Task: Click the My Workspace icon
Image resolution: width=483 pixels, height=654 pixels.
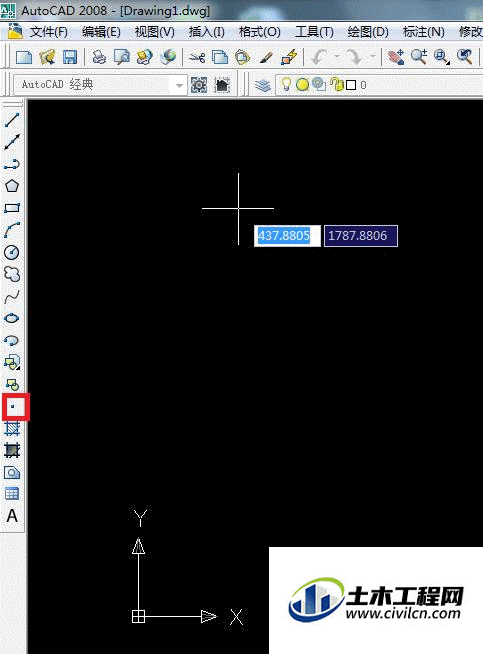Action: (222, 85)
